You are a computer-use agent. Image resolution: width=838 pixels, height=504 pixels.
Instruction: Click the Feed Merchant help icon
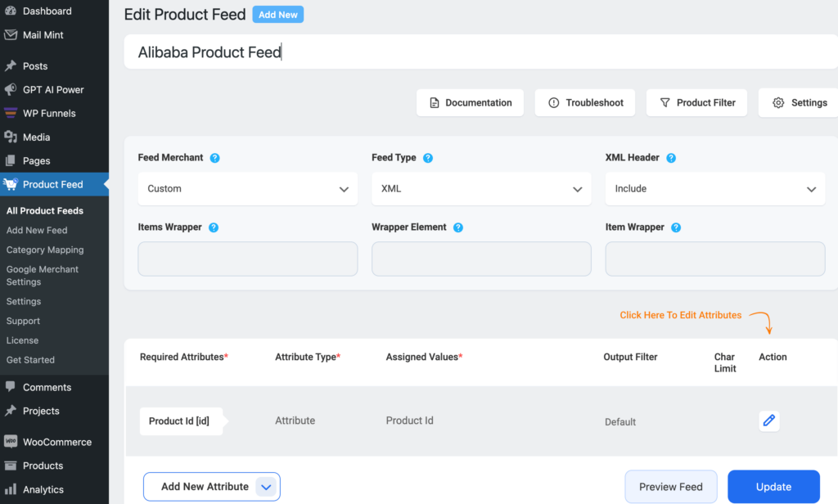[215, 158]
